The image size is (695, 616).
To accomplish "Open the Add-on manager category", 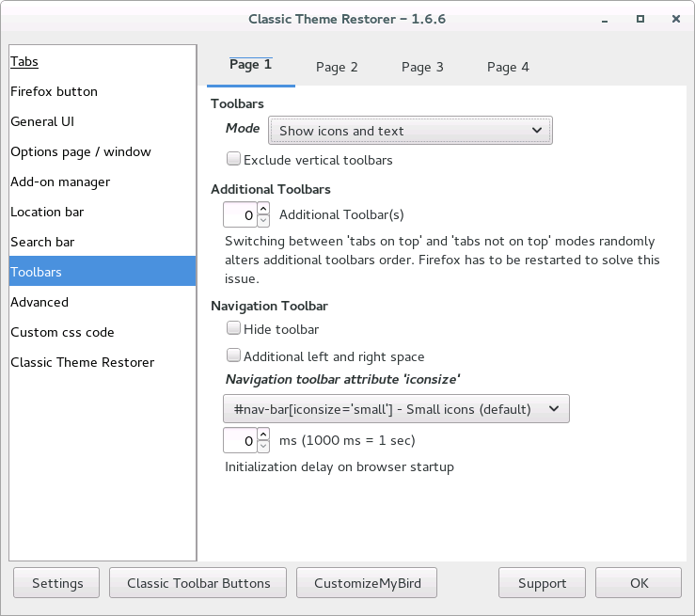I will click(x=103, y=182).
